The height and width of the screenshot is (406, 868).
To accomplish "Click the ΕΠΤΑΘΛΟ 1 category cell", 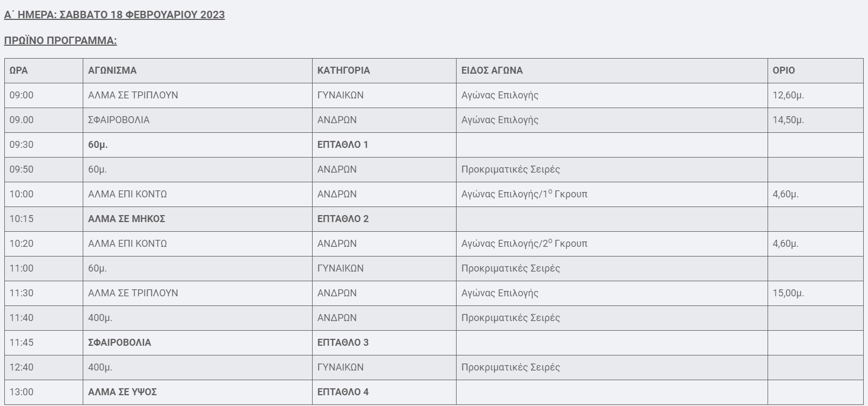I will click(x=343, y=145).
